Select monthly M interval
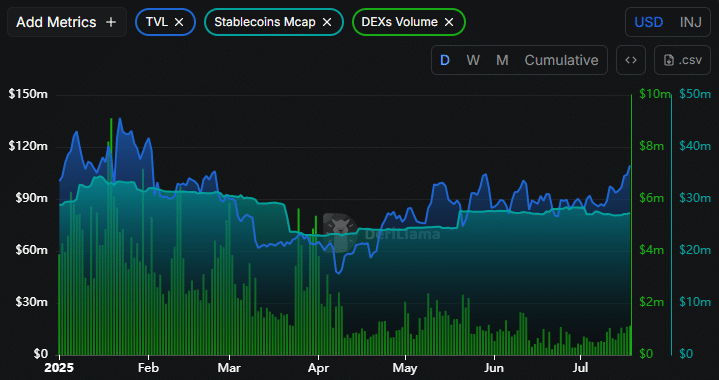 point(503,60)
